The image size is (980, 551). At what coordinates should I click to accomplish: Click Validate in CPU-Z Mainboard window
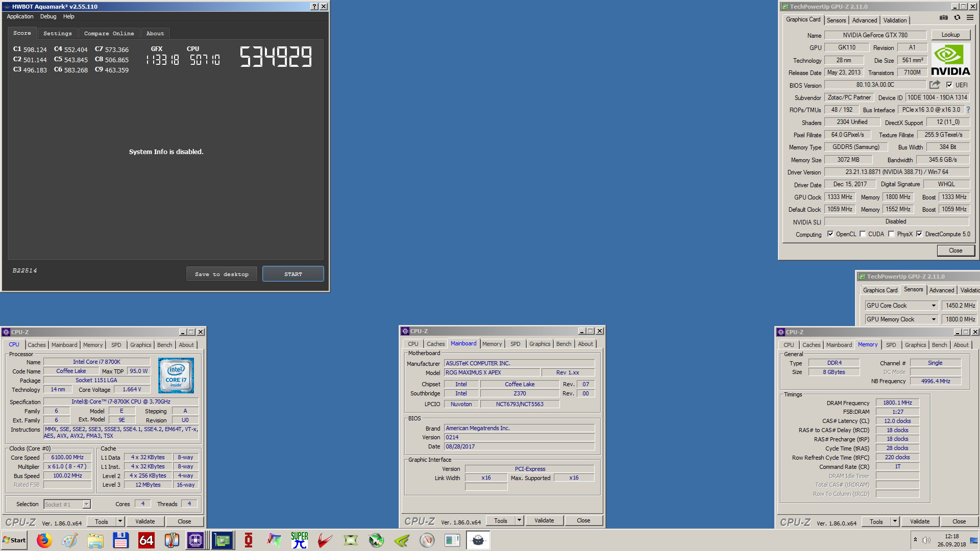pos(544,520)
